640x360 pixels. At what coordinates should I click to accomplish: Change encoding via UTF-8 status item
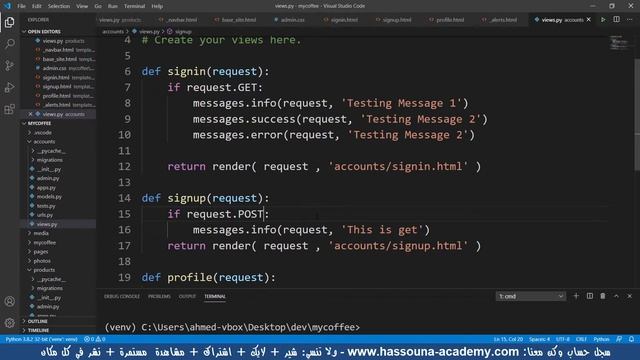pyautogui.click(x=562, y=339)
